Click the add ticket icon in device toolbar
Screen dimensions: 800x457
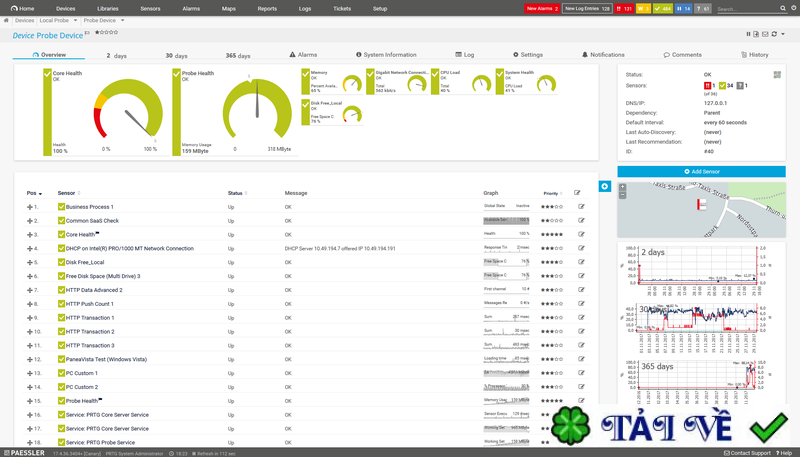pyautogui.click(x=756, y=34)
